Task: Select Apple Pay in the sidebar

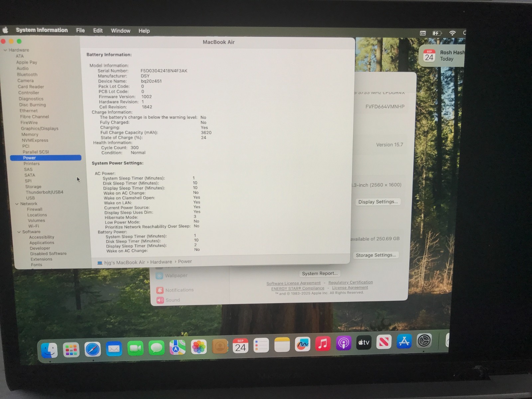Action: point(27,62)
